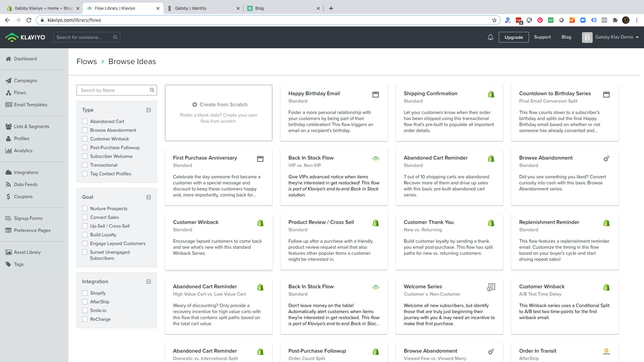Click calendar icon on First Purchase Anniversary card
This screenshot has height=362, width=644.
(x=260, y=159)
